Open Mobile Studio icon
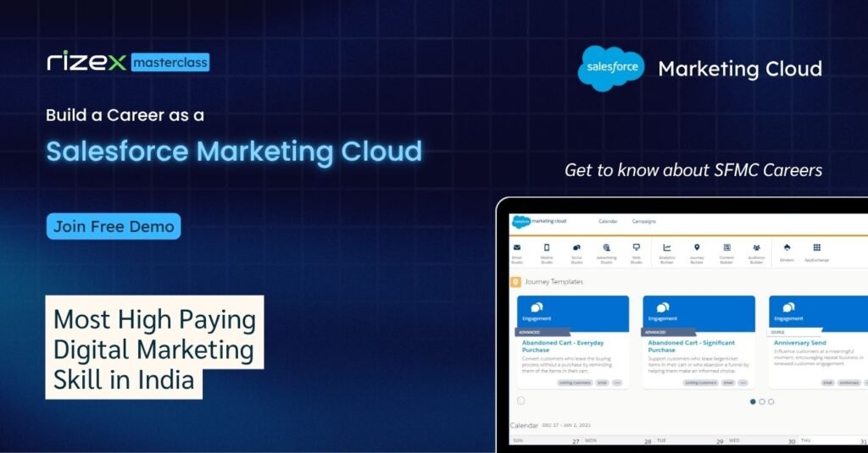Image resolution: width=868 pixels, height=453 pixels. pyautogui.click(x=547, y=248)
